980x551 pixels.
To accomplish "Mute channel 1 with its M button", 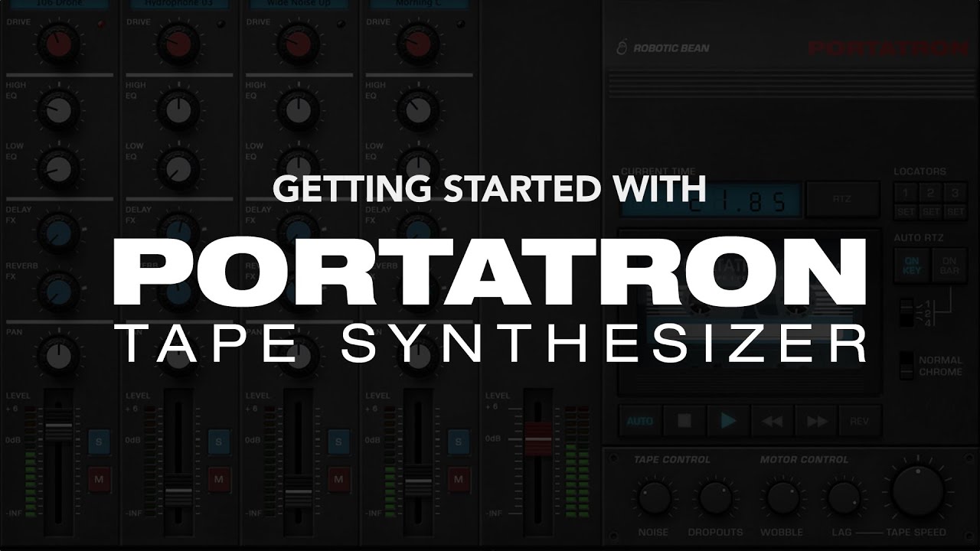I will (x=99, y=479).
